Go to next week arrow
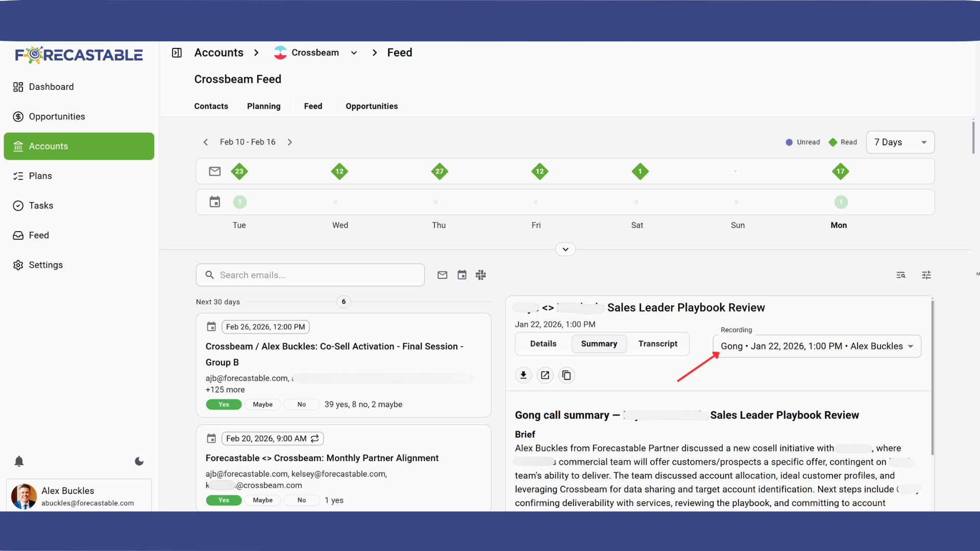 click(x=289, y=142)
